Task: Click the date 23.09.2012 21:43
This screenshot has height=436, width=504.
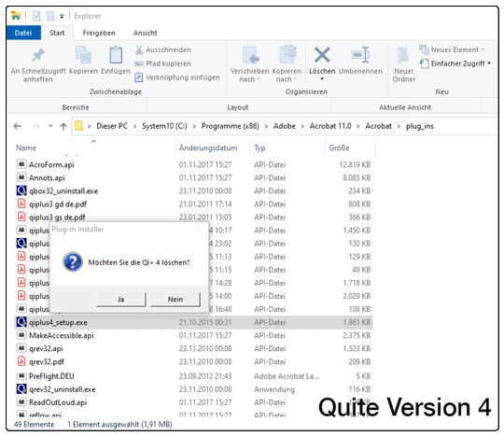Action: click(205, 376)
